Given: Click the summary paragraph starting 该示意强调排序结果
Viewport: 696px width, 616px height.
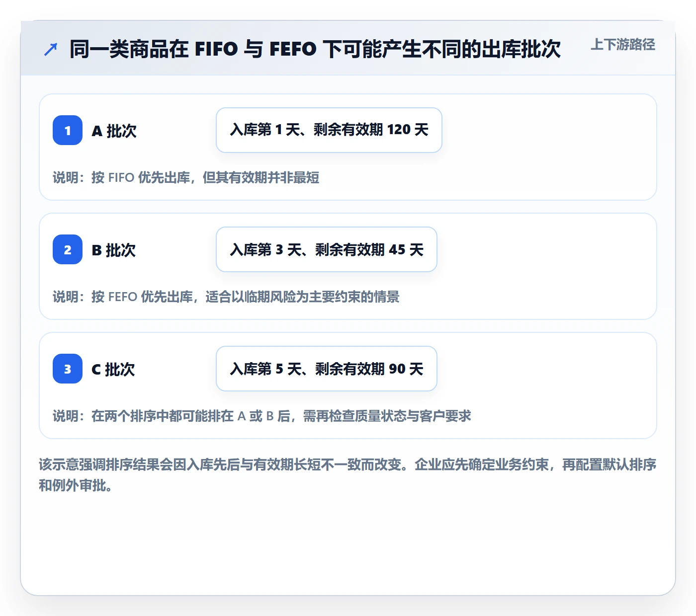Looking at the screenshot, I should [x=348, y=475].
